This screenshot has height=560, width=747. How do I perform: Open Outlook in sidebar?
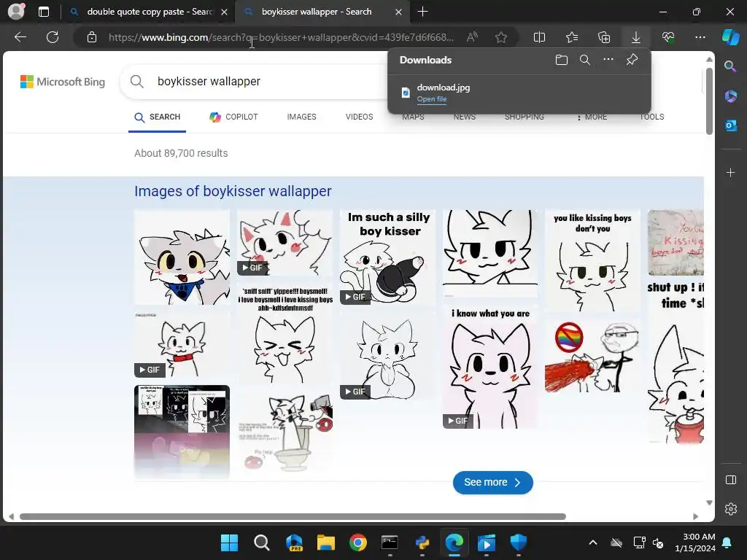pos(730,125)
